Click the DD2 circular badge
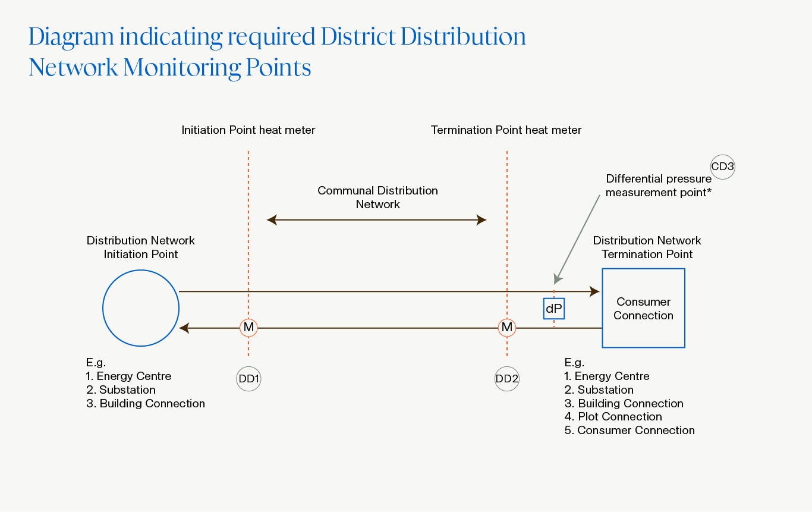This screenshot has height=512, width=812. (x=507, y=379)
